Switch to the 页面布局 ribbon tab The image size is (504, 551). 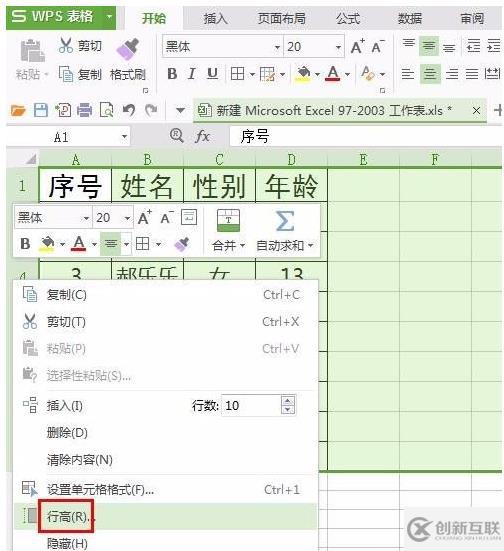[x=282, y=18]
